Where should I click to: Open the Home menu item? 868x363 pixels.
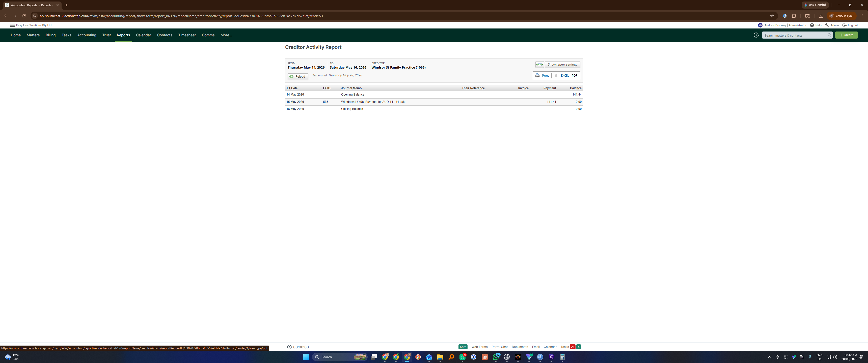click(x=15, y=35)
